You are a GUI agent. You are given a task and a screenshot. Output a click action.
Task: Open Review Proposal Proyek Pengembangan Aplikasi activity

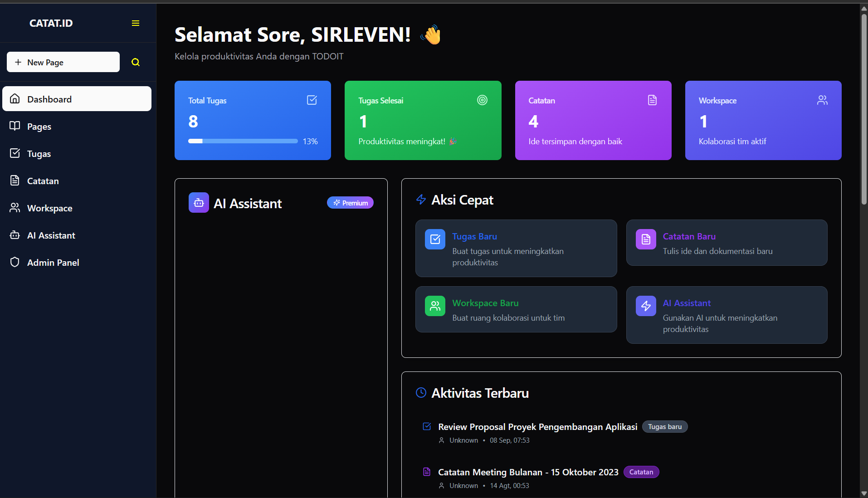[x=537, y=427]
